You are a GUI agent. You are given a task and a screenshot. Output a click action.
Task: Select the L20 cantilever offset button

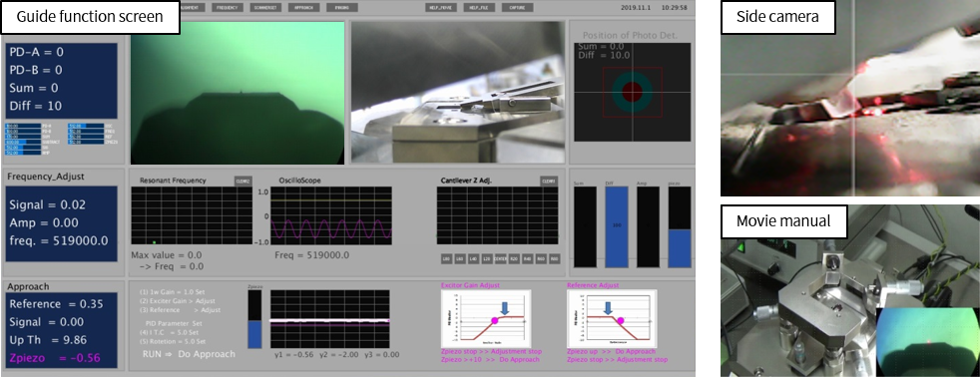(x=487, y=259)
